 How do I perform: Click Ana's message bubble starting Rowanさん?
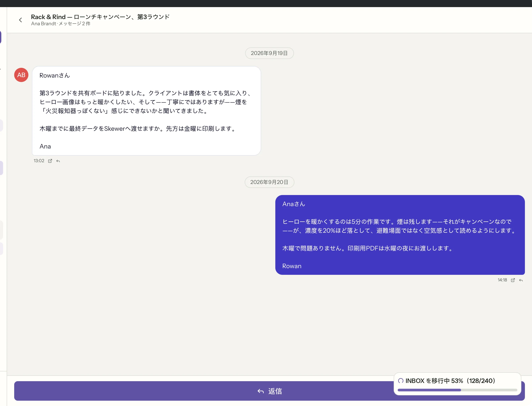point(147,111)
